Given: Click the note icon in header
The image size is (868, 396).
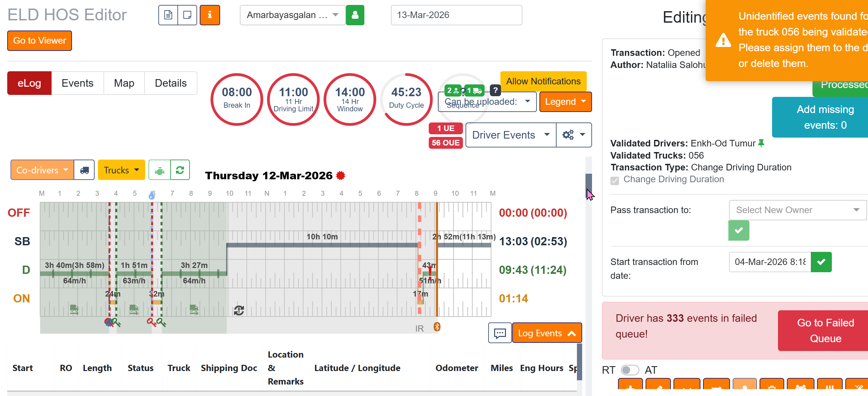Looking at the screenshot, I should pyautogui.click(x=187, y=15).
